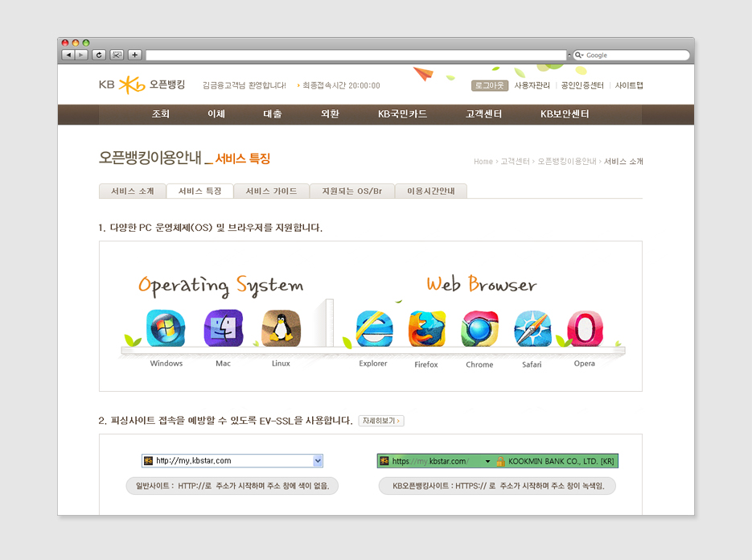Open the 이용시간안내 tab
The width and height of the screenshot is (752, 560).
pyautogui.click(x=430, y=191)
